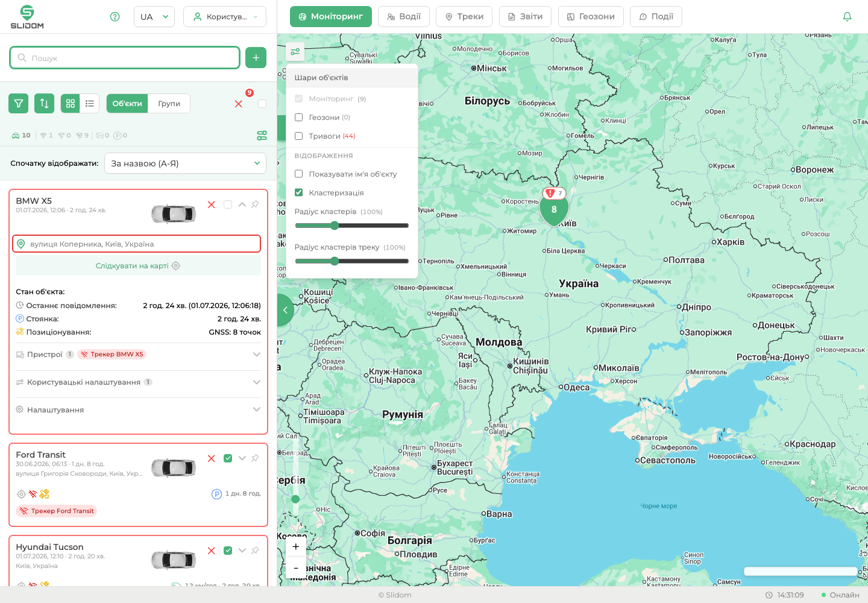
Task: Click the Трекер BMW X5 tag
Action: [112, 355]
